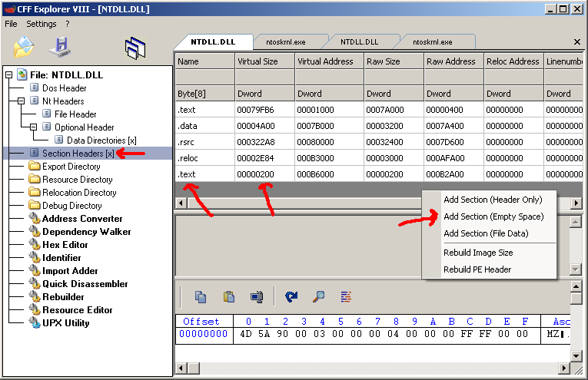The image size is (588, 380).
Task: Click hex offset 00000000 address
Action: [x=203, y=334]
